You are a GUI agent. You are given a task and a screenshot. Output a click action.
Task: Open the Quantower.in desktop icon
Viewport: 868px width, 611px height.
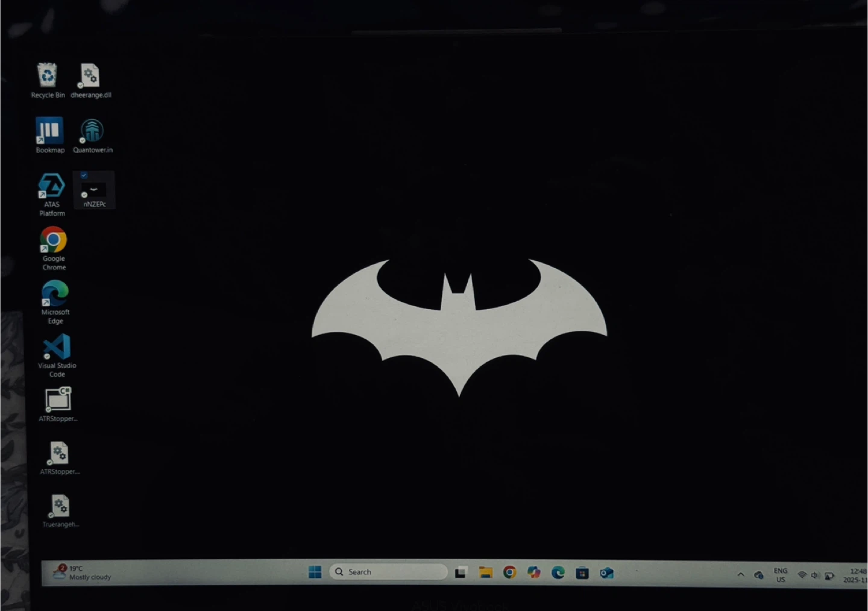tap(92, 131)
